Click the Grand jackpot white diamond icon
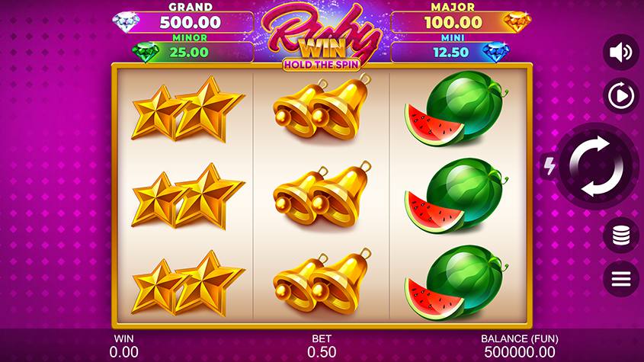Screen dimensions: 644x362 tap(126, 22)
